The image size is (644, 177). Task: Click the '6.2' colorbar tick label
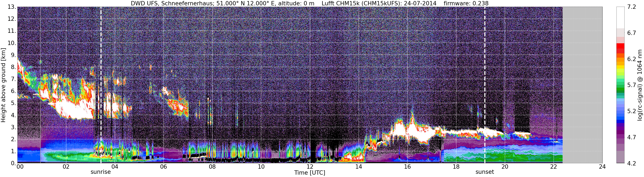click(632, 59)
